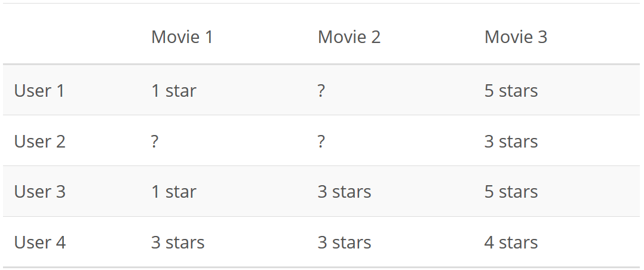The image size is (644, 270).
Task: Click User 4's 4 stars for Movie 3
Action: [x=511, y=242]
